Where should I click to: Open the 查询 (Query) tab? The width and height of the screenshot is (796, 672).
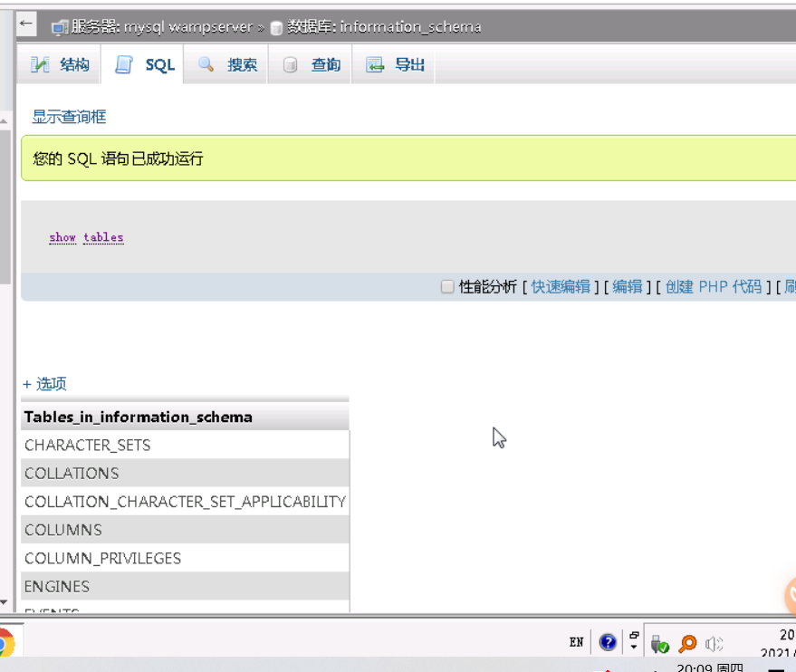tap(310, 64)
